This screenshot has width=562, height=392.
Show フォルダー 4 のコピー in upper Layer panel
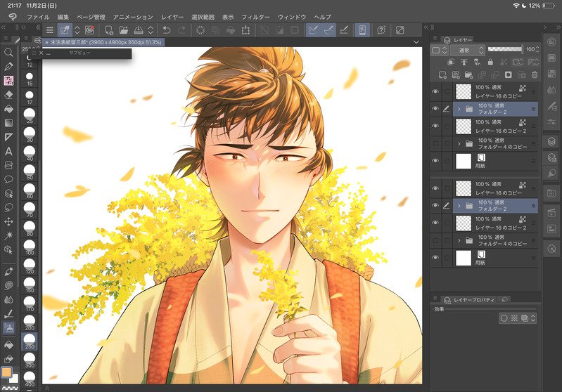(x=435, y=143)
